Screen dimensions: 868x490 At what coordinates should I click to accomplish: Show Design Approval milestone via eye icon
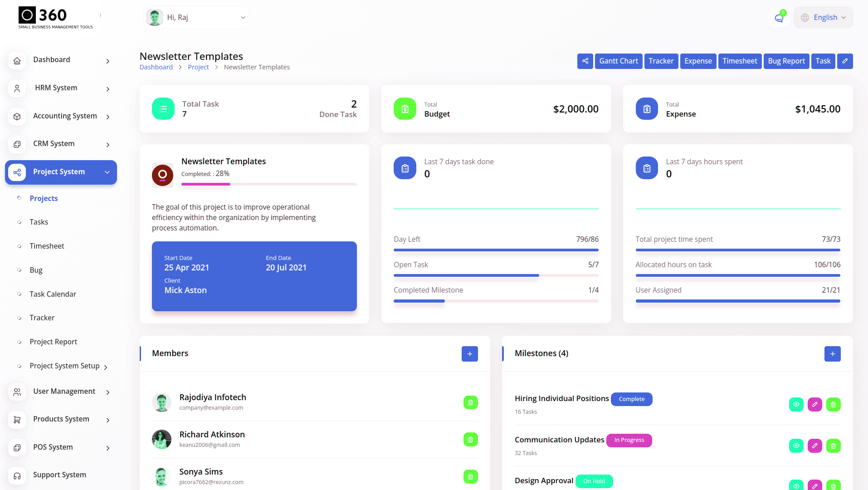pyautogui.click(x=796, y=485)
